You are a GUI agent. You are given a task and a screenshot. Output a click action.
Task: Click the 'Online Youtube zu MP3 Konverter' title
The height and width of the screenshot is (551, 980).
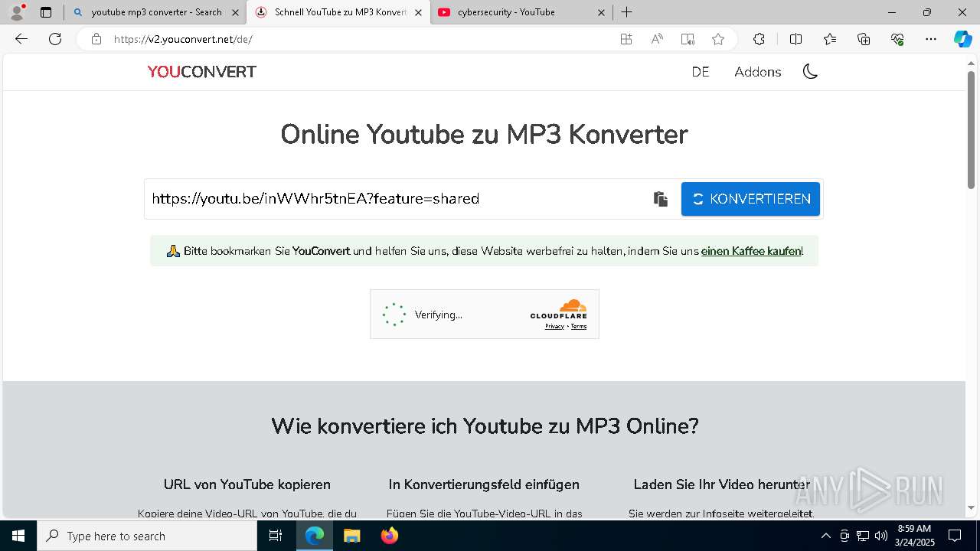point(484,135)
